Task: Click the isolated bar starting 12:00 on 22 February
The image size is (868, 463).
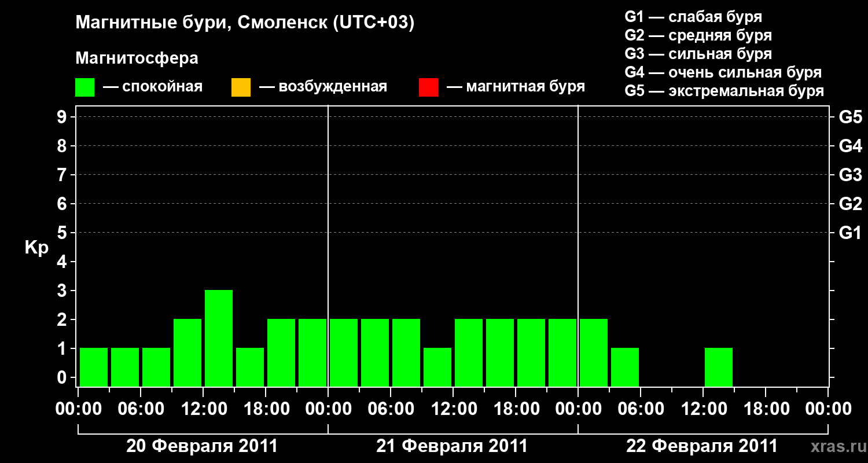Action: click(719, 367)
